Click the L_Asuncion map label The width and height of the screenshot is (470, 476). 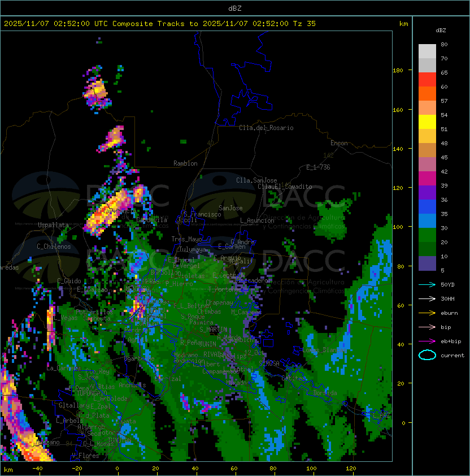click(257, 220)
